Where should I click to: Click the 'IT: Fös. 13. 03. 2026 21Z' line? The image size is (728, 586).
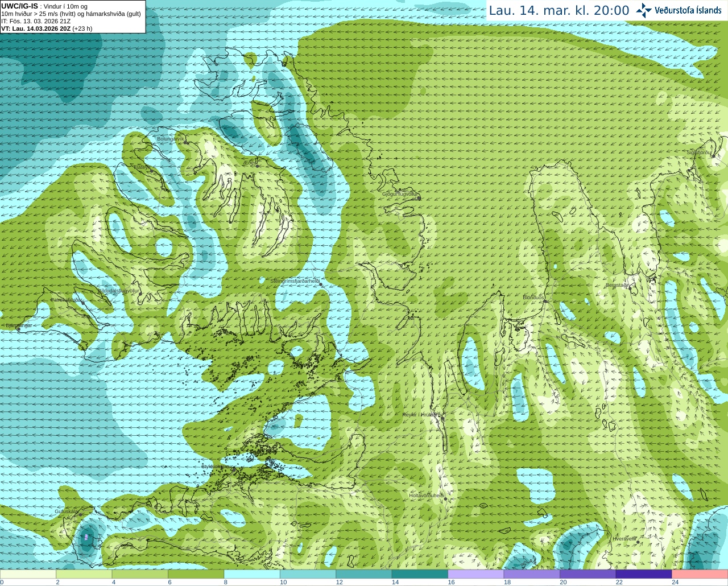click(x=36, y=21)
